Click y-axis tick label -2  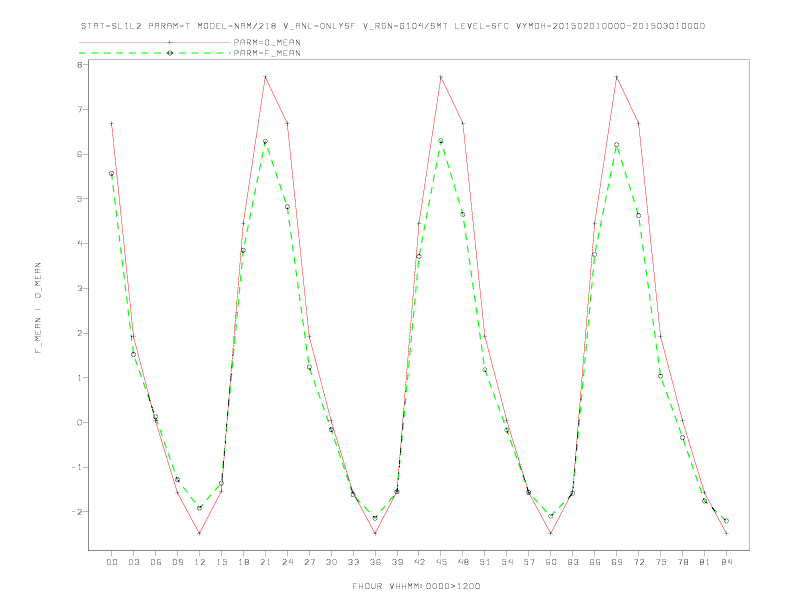tap(77, 512)
